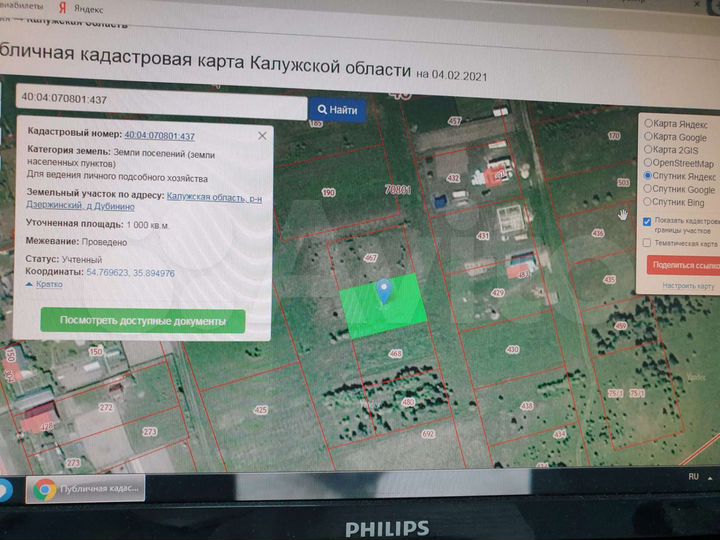Toggle Показать кадастровые границы checkbox
Screen dimensions: 720x540
pyautogui.click(x=647, y=222)
